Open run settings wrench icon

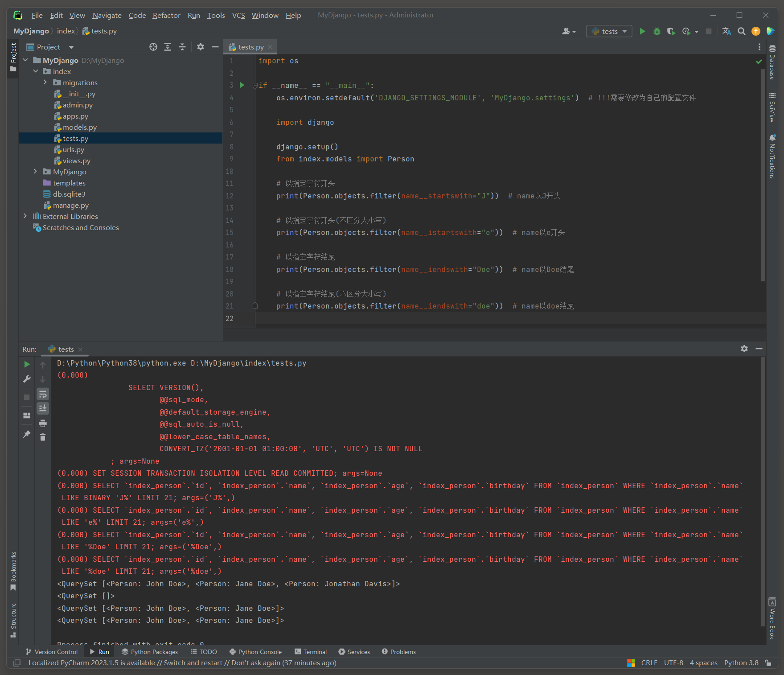pos(27,379)
